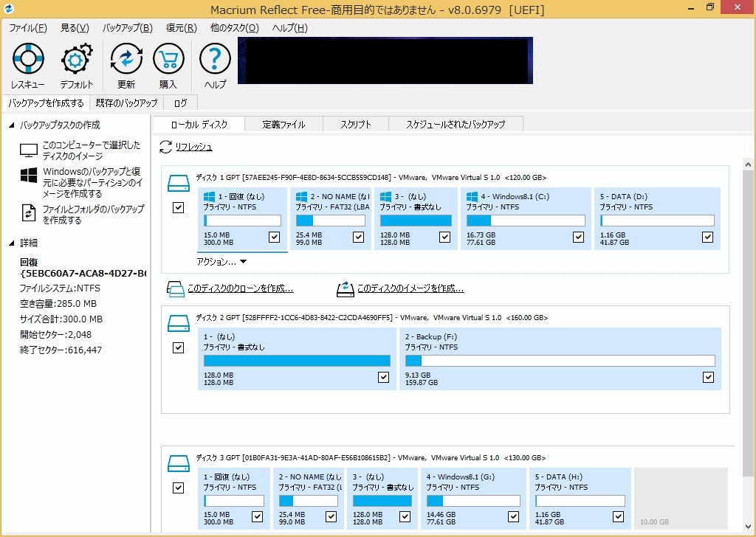
Task: Click scrollbar up arrow
Action: 749,164
